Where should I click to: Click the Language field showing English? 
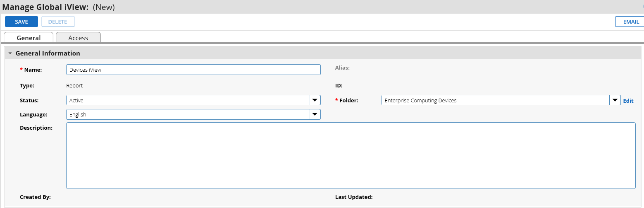188,114
